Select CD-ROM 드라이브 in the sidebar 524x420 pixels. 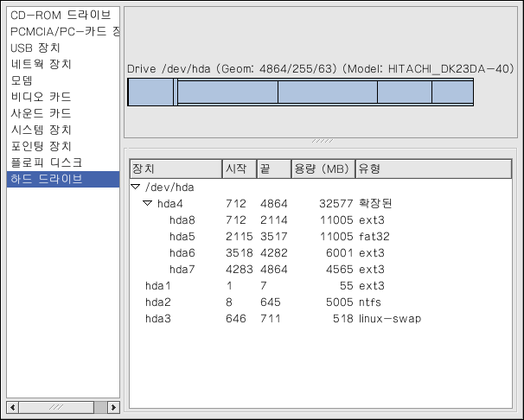60,16
